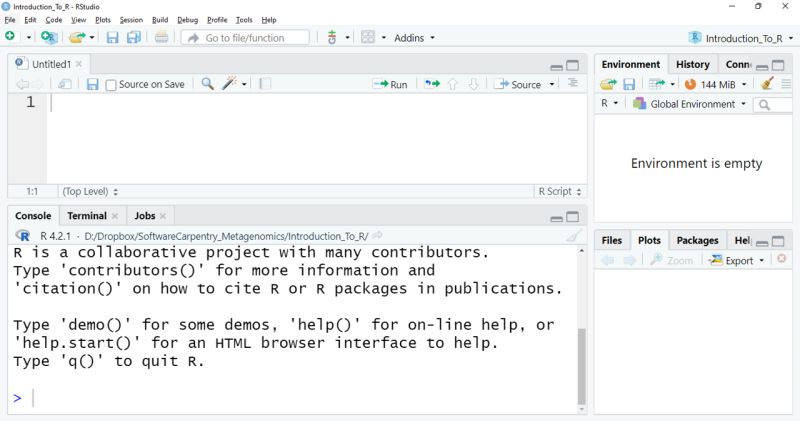The width and height of the screenshot is (800, 421).
Task: Go to previous section arrow in editor
Action: [453, 84]
